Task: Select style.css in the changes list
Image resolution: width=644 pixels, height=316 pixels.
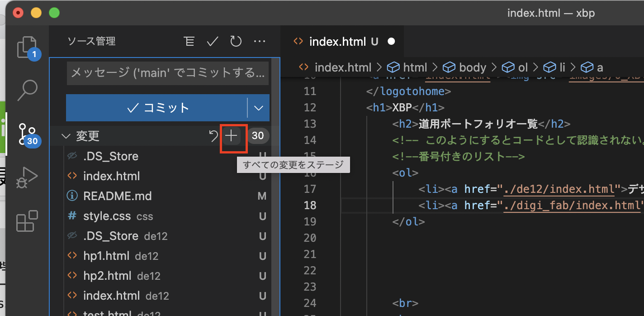Action: click(x=108, y=216)
